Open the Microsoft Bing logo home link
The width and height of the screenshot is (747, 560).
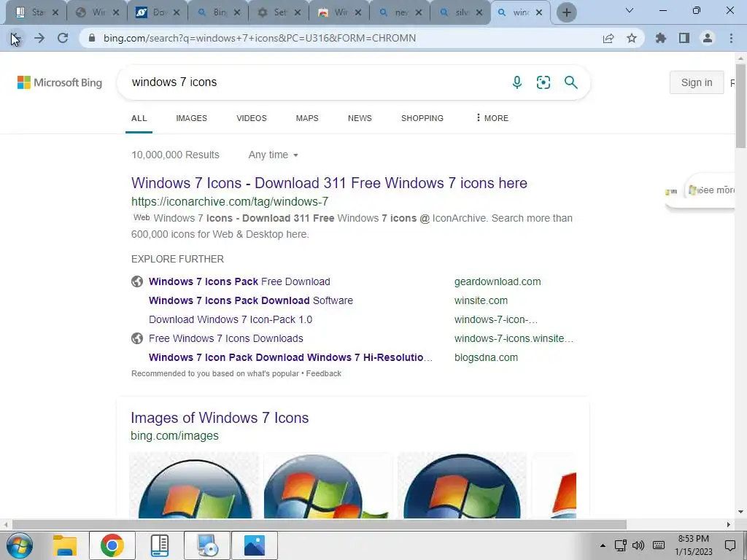[60, 82]
